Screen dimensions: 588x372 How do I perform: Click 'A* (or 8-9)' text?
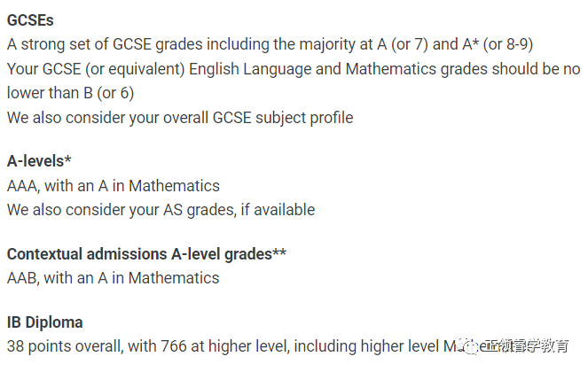pyautogui.click(x=498, y=44)
